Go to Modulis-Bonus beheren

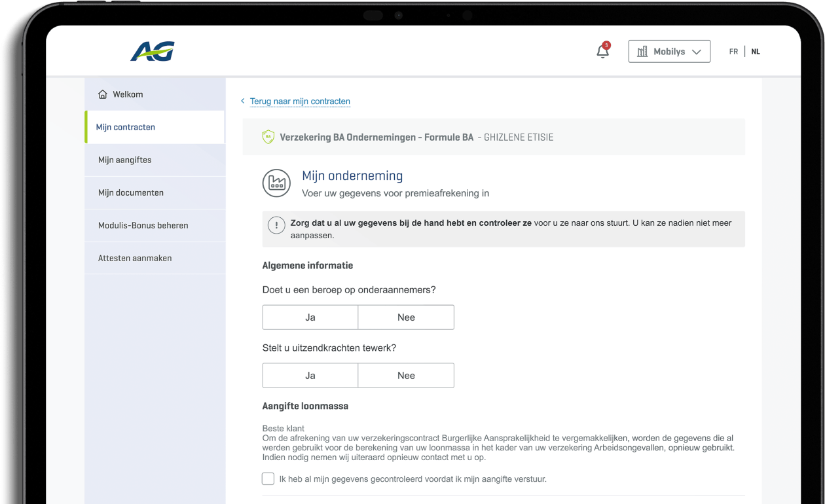click(155, 225)
